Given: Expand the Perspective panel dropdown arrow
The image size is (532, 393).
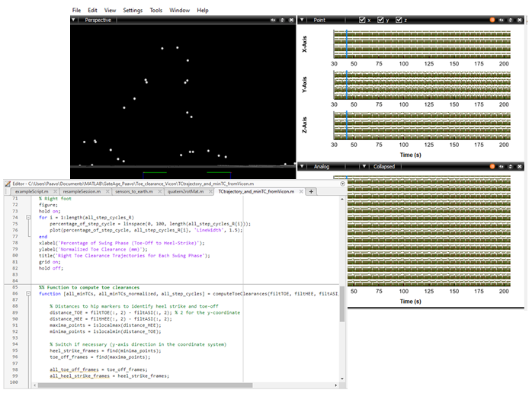Looking at the screenshot, I should 73,20.
